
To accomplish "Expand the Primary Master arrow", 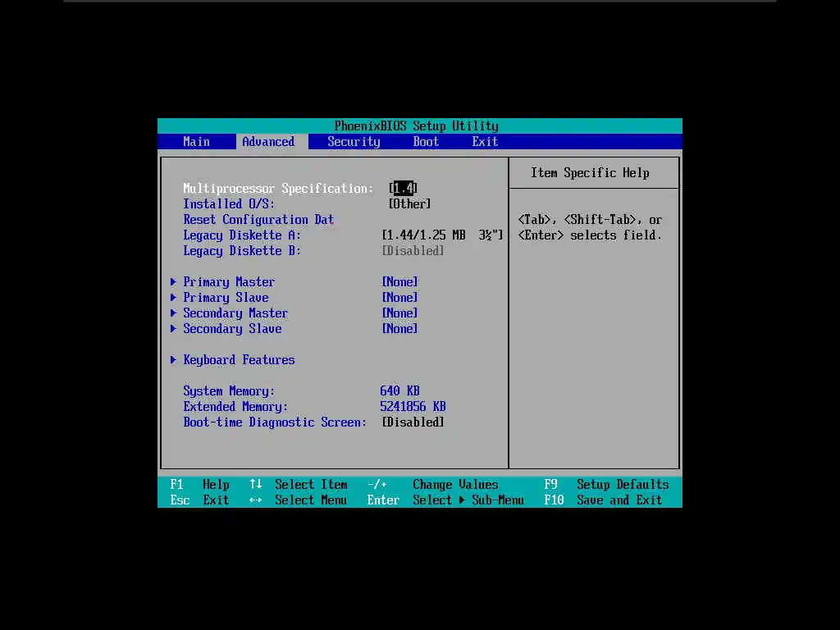I will tap(173, 282).
